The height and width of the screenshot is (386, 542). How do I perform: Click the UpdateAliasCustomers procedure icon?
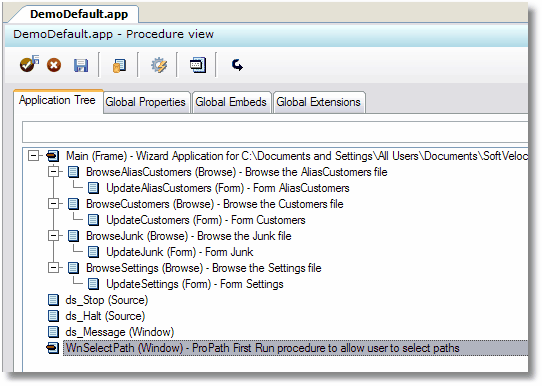[x=93, y=188]
